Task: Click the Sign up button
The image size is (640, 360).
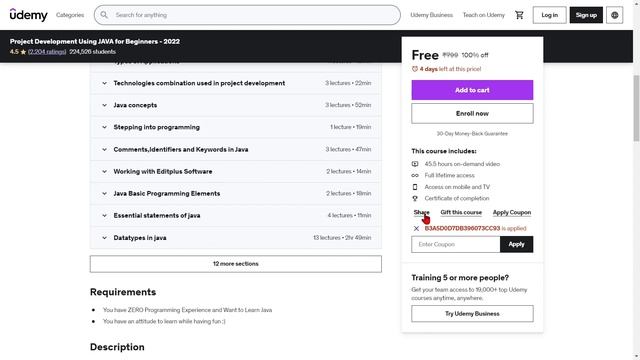Action: 586,15
